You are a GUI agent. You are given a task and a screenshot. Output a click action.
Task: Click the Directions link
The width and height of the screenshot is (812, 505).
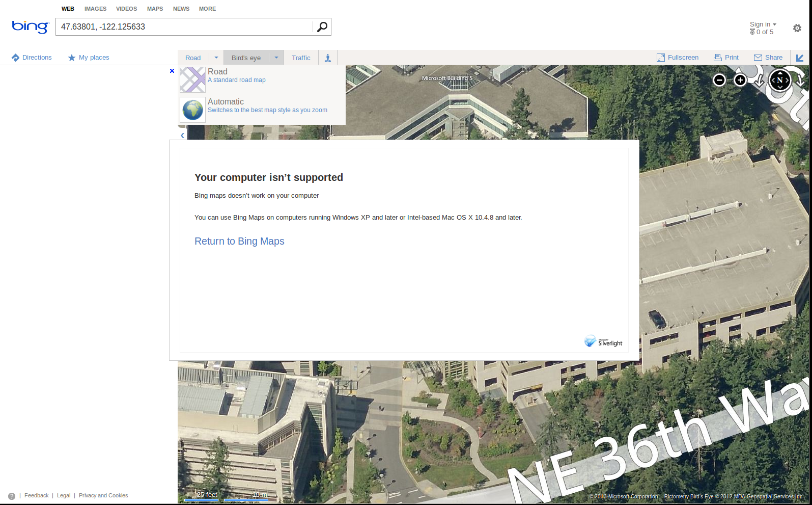[37, 58]
